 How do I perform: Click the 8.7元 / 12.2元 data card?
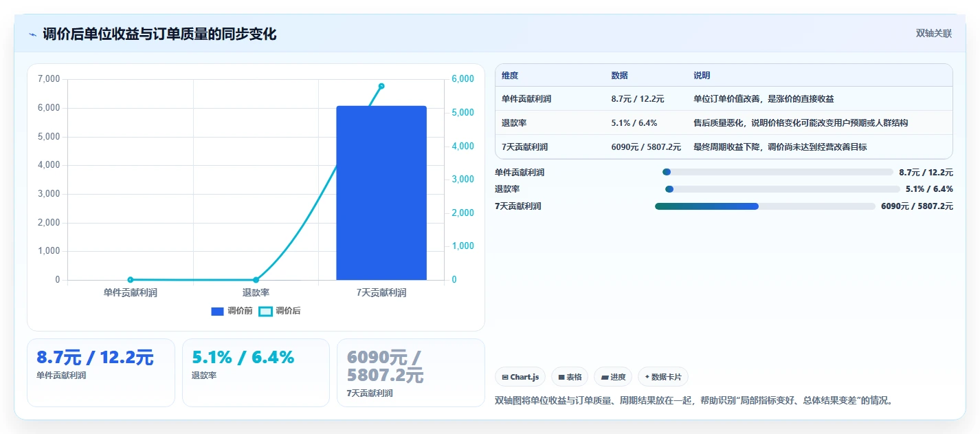tap(101, 373)
